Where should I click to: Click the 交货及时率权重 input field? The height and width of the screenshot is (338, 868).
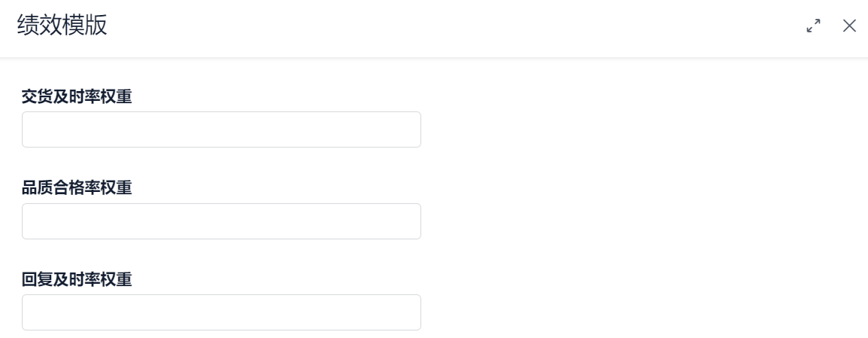pyautogui.click(x=221, y=129)
